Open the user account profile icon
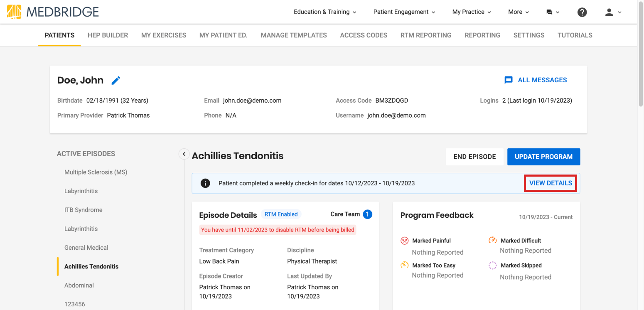The image size is (644, 310). [609, 12]
